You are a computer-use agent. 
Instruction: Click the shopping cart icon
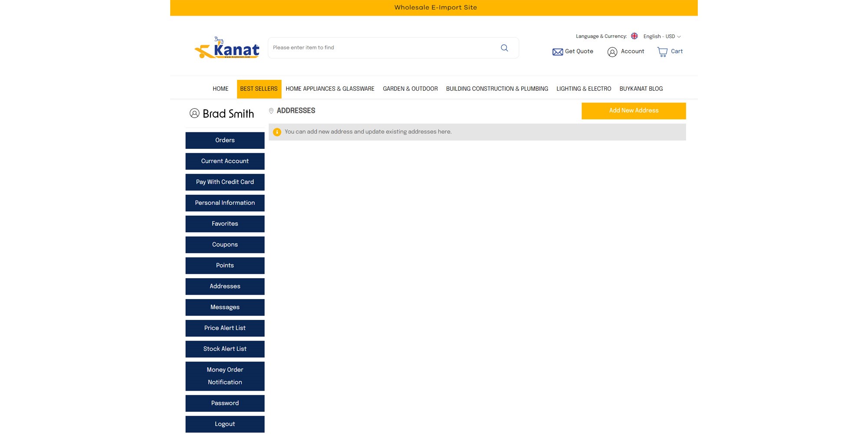[662, 52]
